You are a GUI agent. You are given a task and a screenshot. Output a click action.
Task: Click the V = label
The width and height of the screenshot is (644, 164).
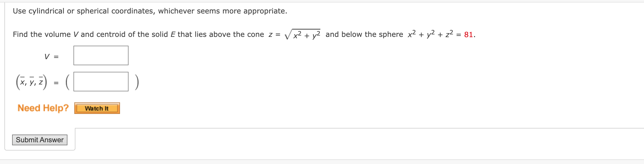point(51,57)
